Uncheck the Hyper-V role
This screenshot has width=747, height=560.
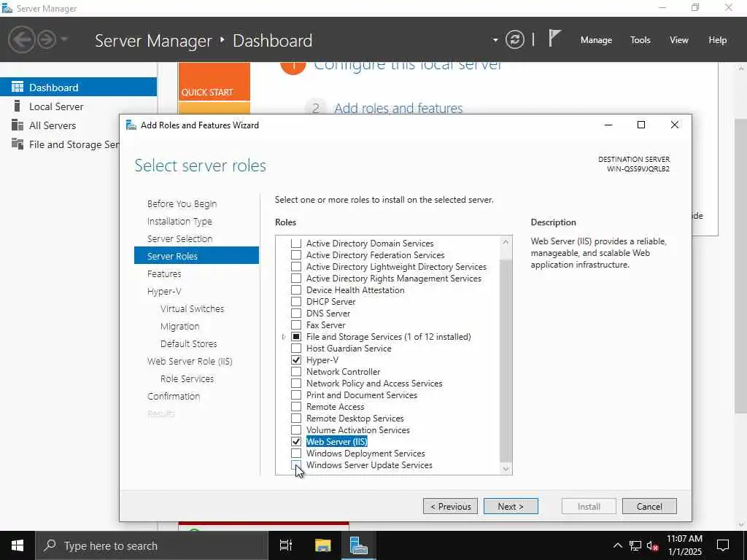[296, 360]
